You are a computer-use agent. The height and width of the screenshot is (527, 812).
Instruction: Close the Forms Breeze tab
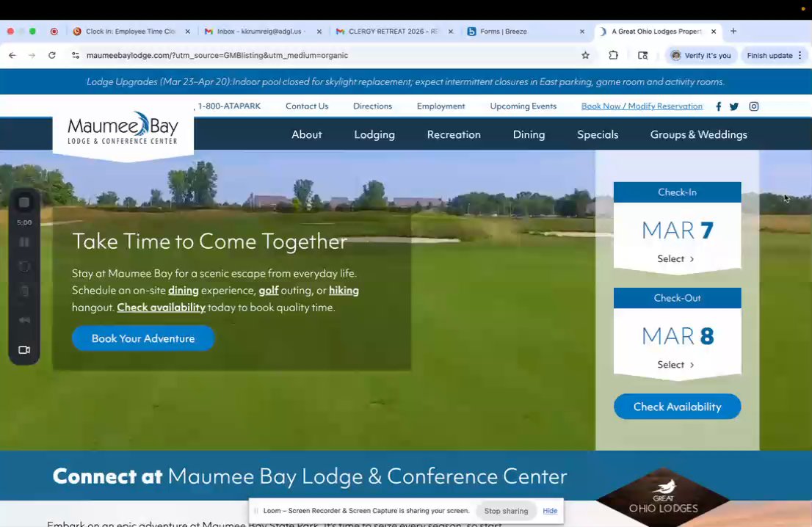coord(582,32)
